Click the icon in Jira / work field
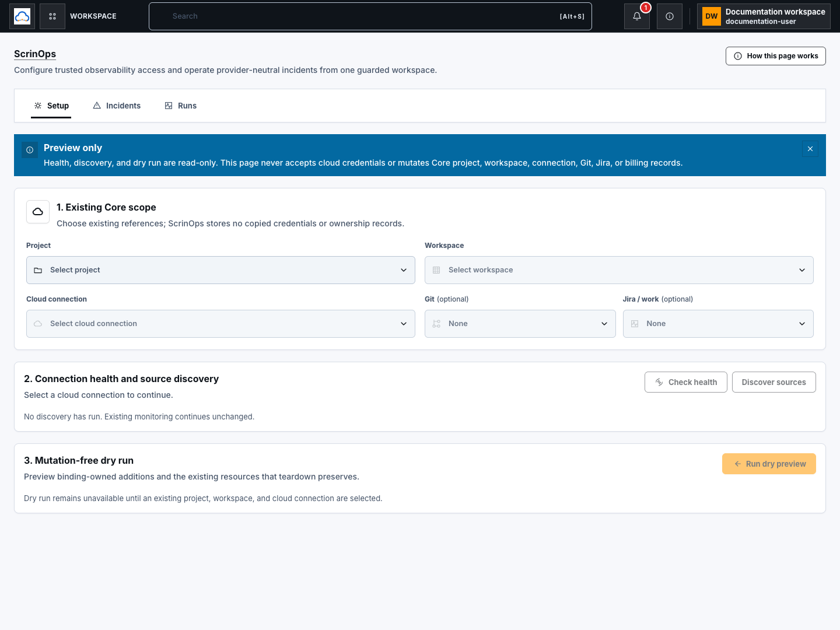The width and height of the screenshot is (840, 630). (635, 324)
